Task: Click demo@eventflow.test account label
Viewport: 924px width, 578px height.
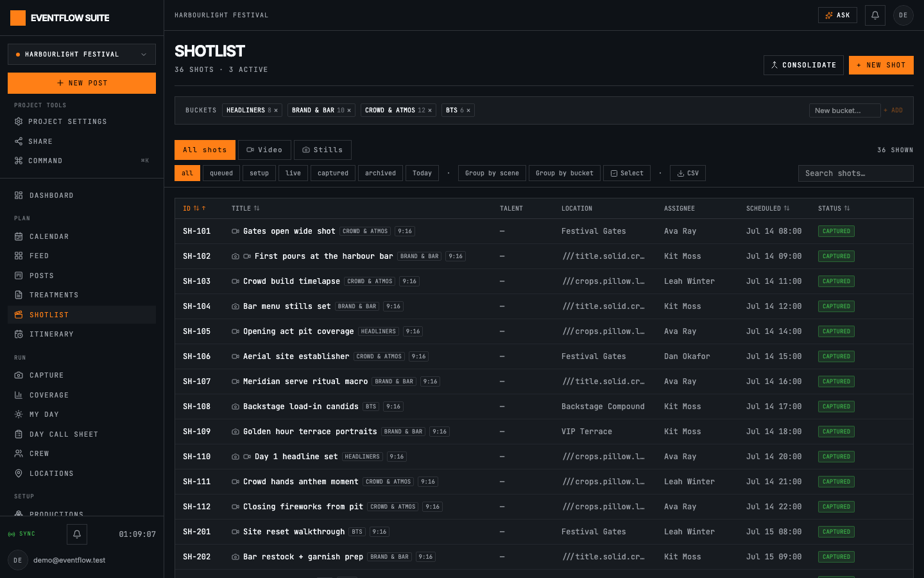Action: pyautogui.click(x=69, y=560)
